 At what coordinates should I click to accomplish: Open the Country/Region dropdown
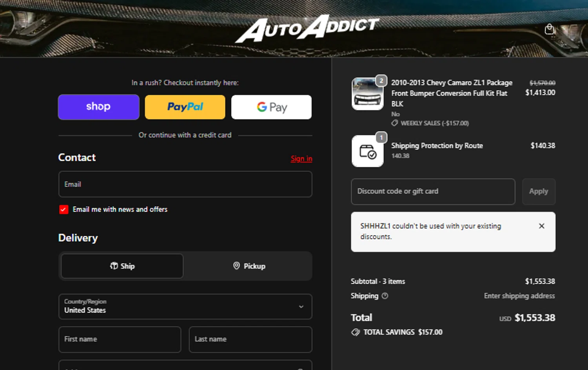pyautogui.click(x=185, y=306)
